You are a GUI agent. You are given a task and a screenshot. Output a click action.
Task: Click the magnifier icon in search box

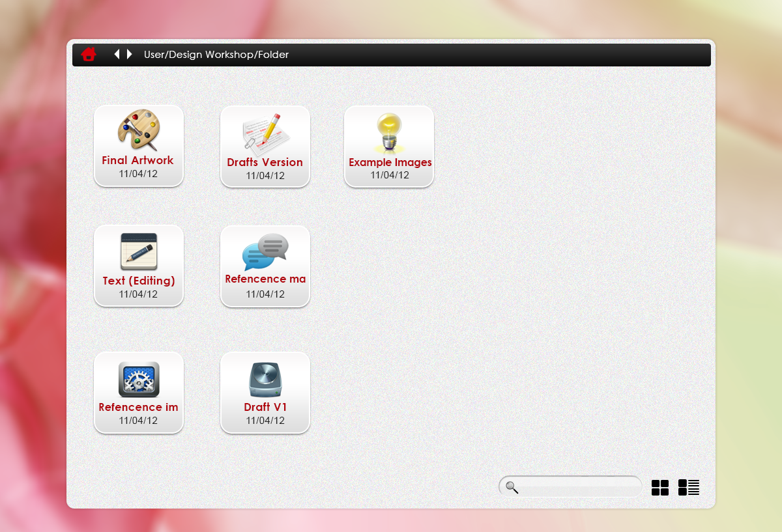(512, 487)
